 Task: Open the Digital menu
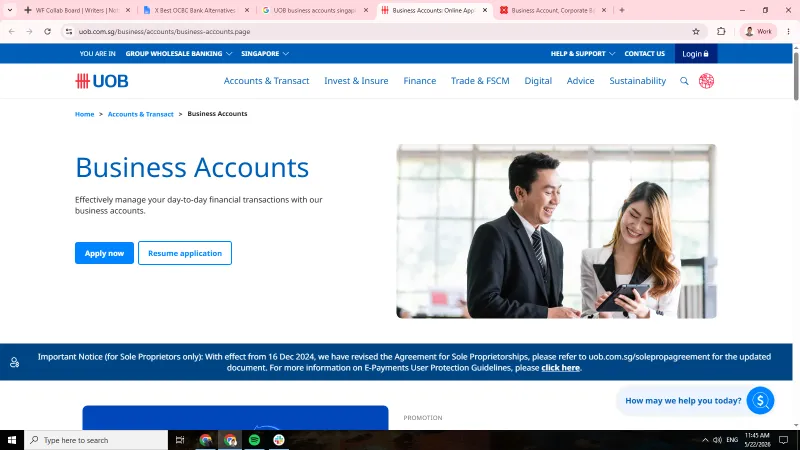(x=538, y=81)
